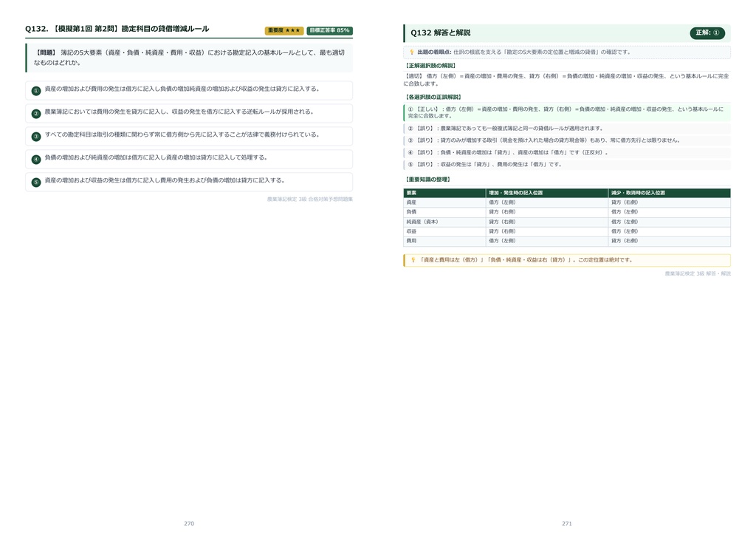Select answer option starting 負債の増加および純資産の増加

[x=189, y=159]
